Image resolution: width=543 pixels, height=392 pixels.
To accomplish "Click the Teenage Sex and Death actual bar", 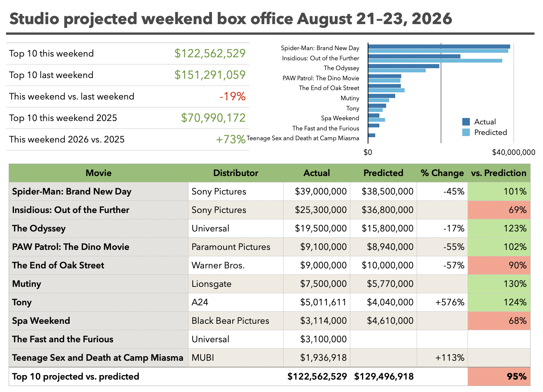I will point(371,135).
